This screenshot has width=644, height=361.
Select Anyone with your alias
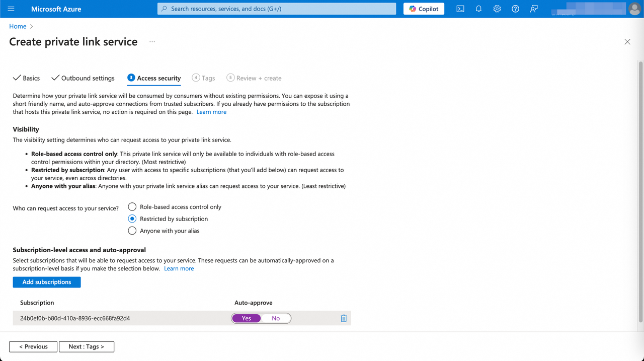coord(132,231)
